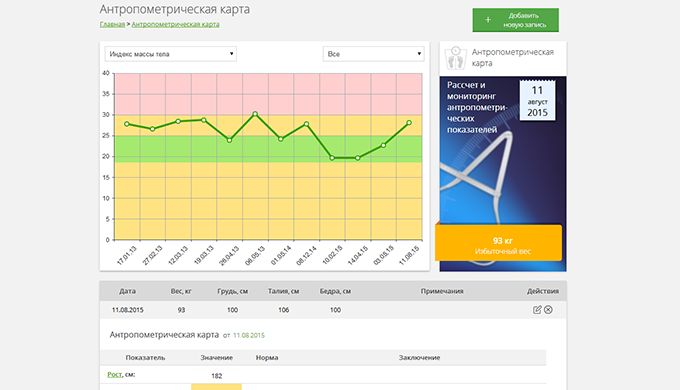680x390 pixels.
Task: Open the Все period dropdown
Action: pos(373,54)
